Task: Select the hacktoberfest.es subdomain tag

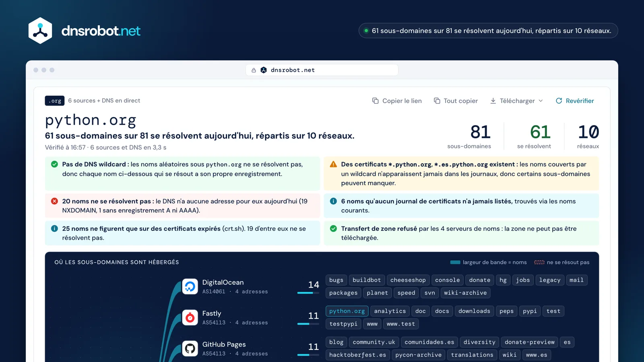Action: point(357,355)
